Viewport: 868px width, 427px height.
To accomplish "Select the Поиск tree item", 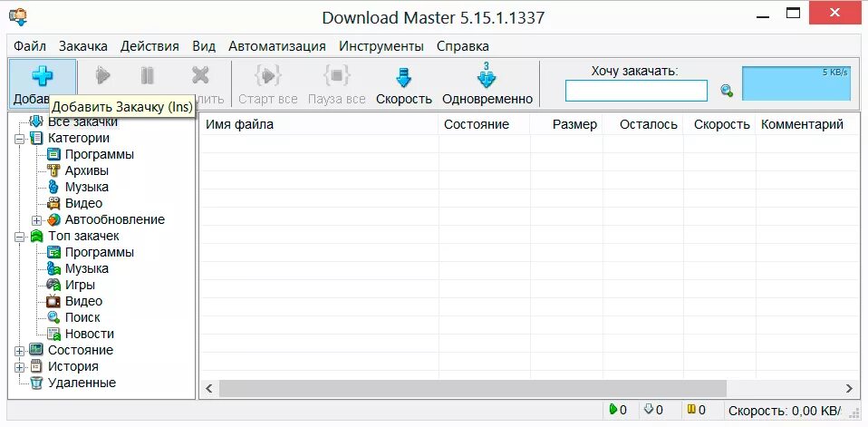I will [x=82, y=317].
